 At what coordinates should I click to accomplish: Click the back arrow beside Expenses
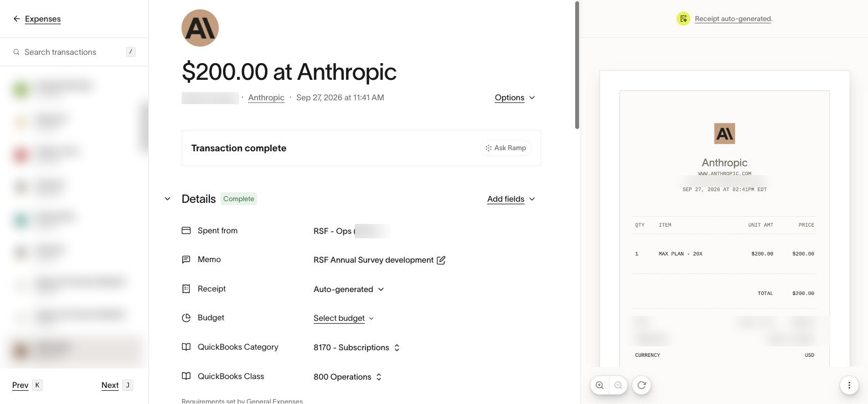[x=17, y=19]
